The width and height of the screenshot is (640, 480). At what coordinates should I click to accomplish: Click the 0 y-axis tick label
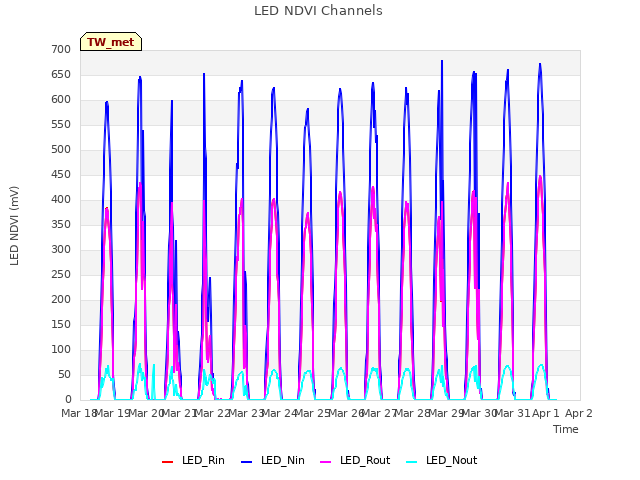point(68,400)
